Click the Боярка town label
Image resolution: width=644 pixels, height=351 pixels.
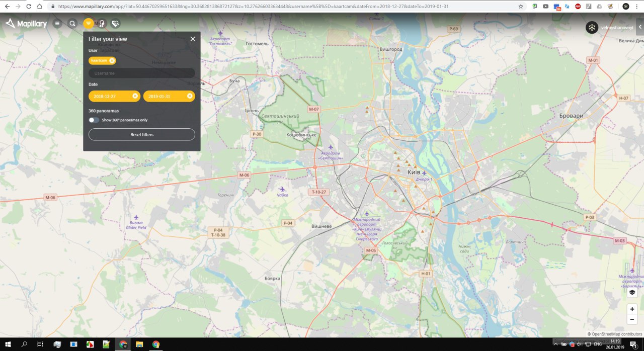[x=272, y=278]
